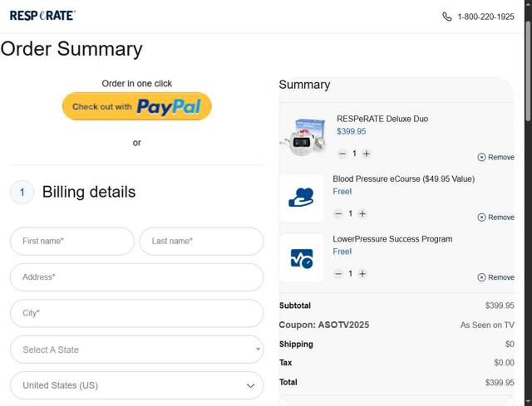
Task: Focus the First name field
Action: click(x=72, y=242)
